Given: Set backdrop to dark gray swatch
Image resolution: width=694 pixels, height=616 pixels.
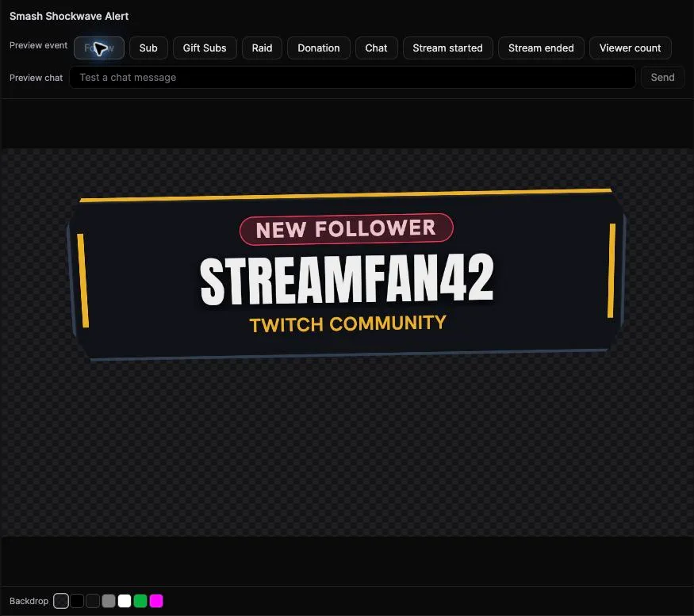Looking at the screenshot, I should pos(93,601).
